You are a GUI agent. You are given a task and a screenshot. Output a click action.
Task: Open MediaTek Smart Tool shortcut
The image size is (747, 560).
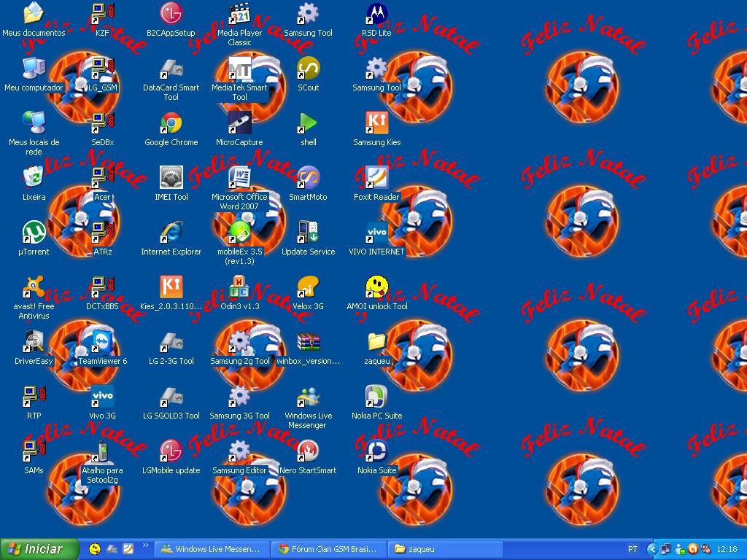click(239, 69)
